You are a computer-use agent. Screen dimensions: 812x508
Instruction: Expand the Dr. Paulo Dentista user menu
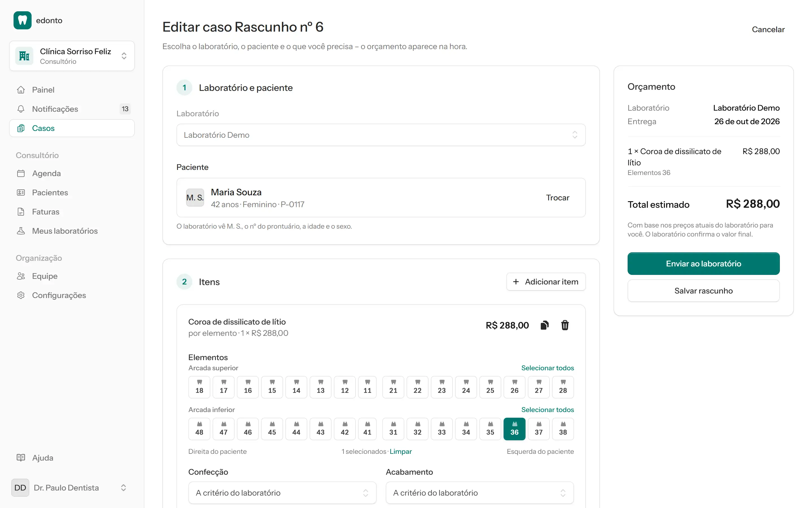72,487
